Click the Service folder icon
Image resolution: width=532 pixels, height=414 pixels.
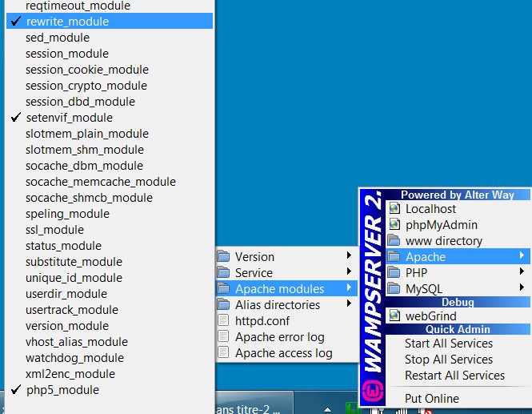223,272
